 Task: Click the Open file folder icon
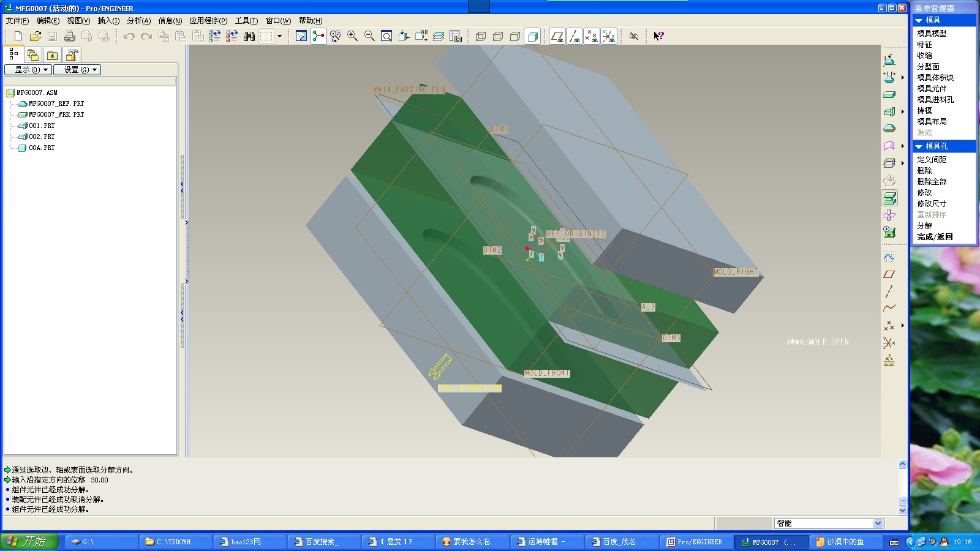(36, 36)
